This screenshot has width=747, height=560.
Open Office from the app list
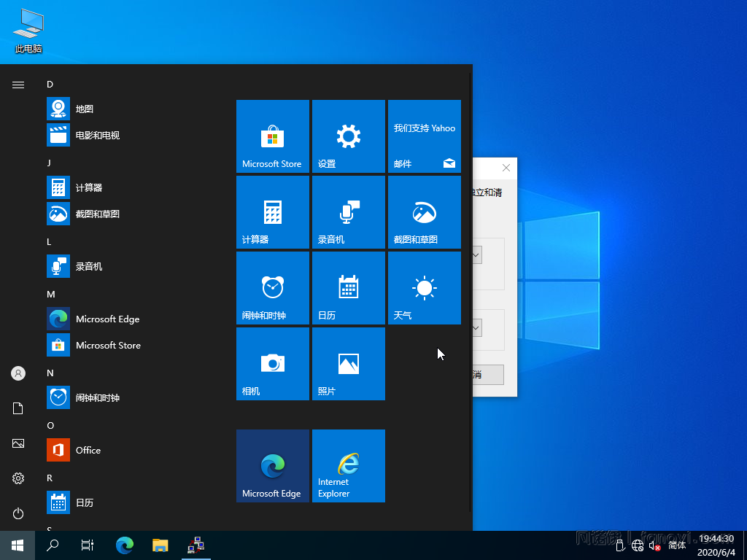pyautogui.click(x=128, y=450)
